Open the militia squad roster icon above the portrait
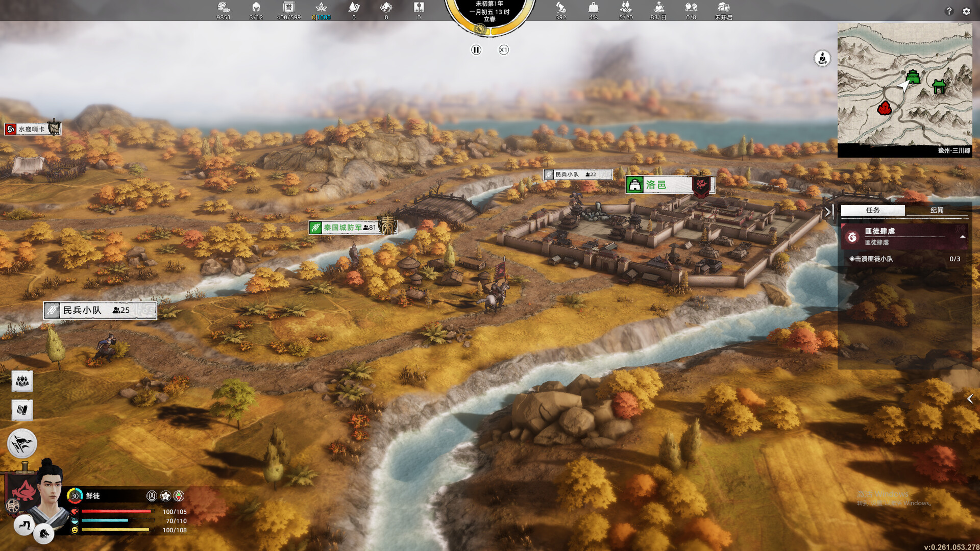 pos(21,382)
